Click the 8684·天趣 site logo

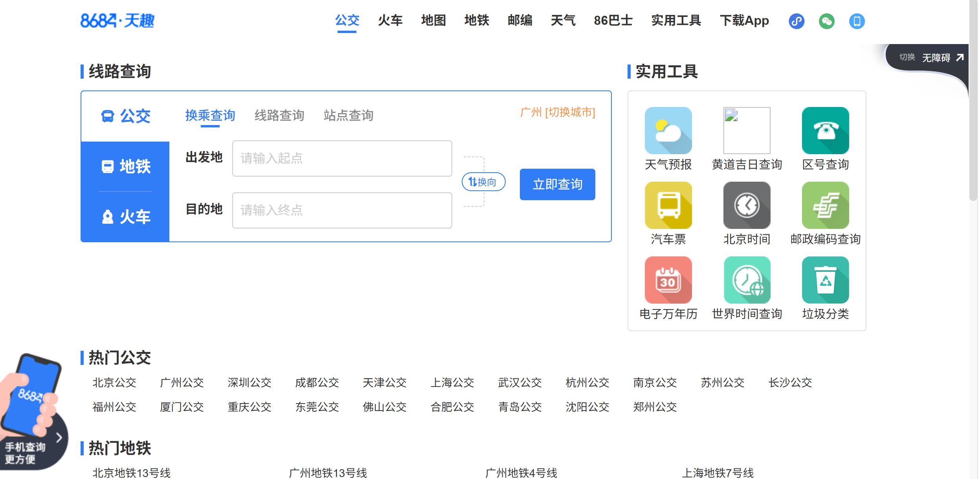click(x=117, y=20)
